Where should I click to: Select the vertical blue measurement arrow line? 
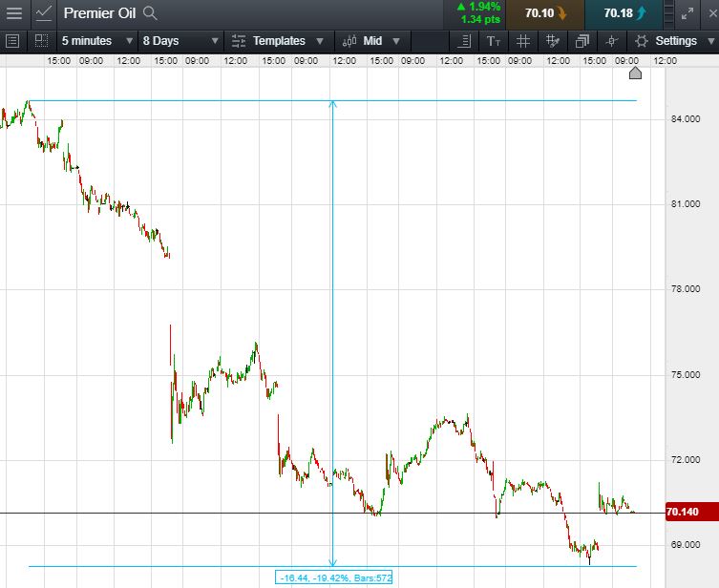tap(333, 334)
